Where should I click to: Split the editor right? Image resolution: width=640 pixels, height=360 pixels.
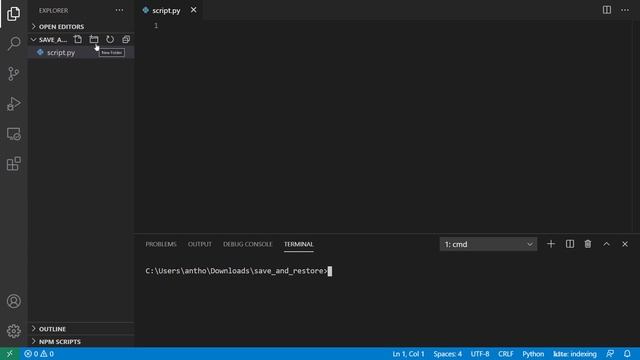coord(607,10)
